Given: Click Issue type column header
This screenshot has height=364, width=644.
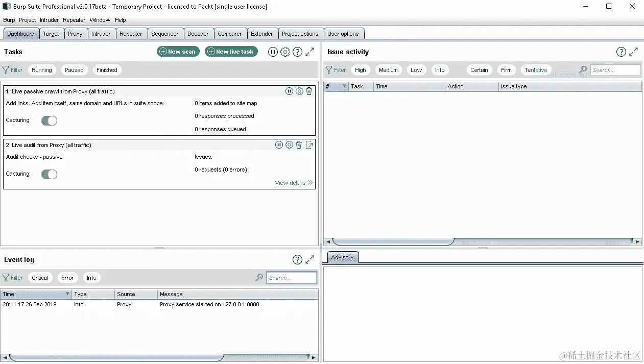Looking at the screenshot, I should tap(570, 86).
